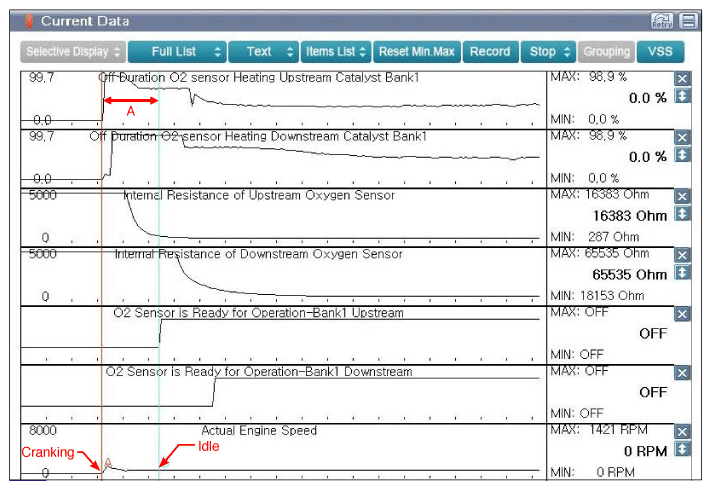Remove the Upstream Catalyst Bank1 heating graph

(x=683, y=79)
